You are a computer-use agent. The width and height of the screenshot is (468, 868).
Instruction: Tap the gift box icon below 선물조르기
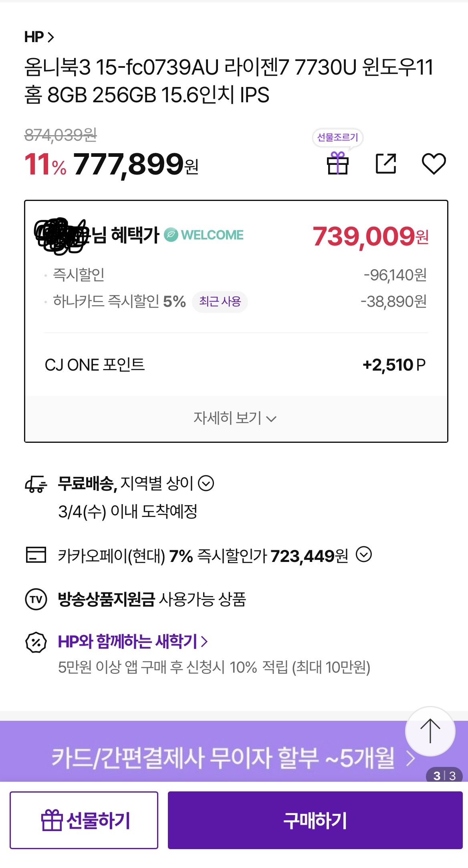click(338, 163)
